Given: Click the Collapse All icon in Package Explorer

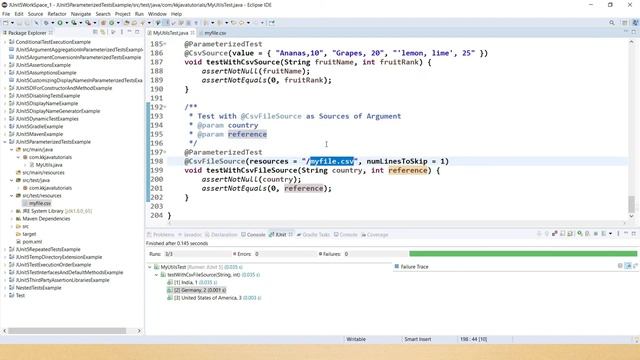Looking at the screenshot, I should tap(95, 32).
